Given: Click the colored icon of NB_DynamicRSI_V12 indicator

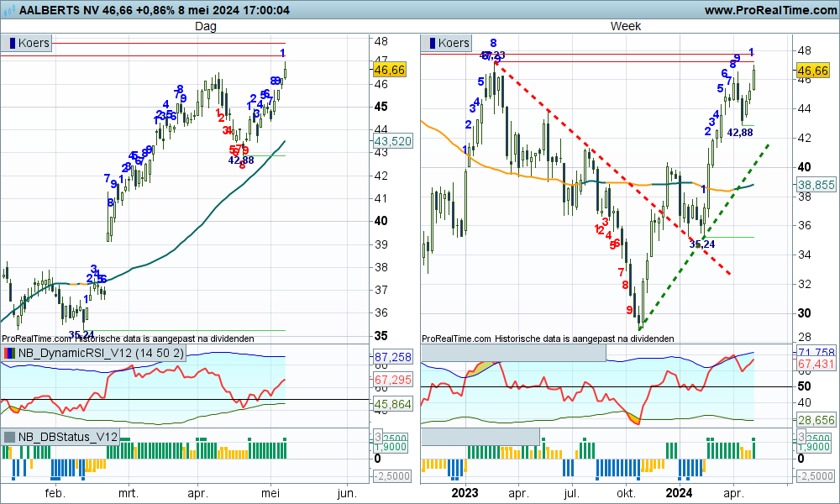Looking at the screenshot, I should [x=9, y=353].
